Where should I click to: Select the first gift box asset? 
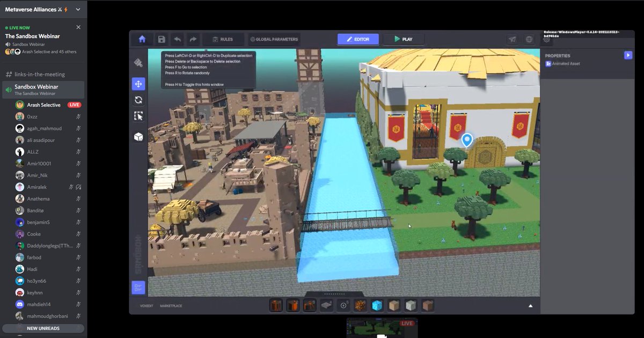[x=276, y=306]
